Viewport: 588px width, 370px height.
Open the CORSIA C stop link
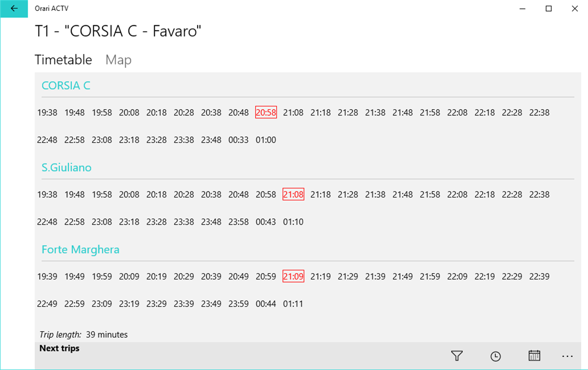click(66, 85)
